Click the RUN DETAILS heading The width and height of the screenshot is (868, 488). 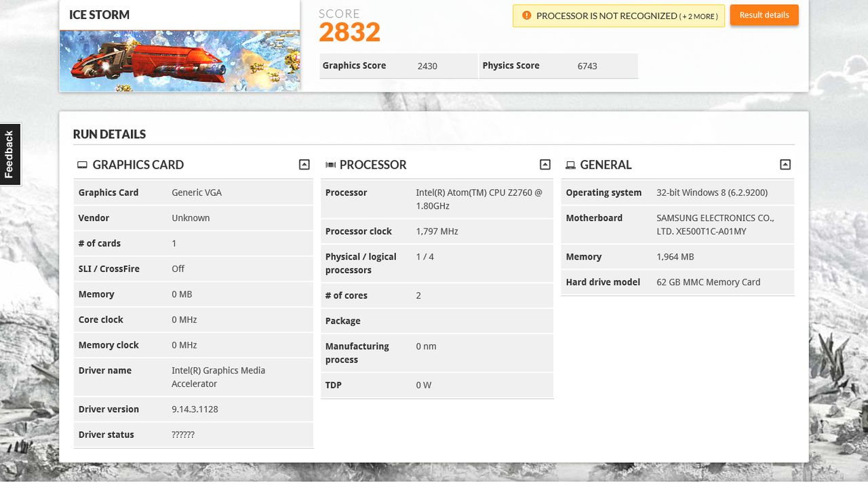point(109,134)
